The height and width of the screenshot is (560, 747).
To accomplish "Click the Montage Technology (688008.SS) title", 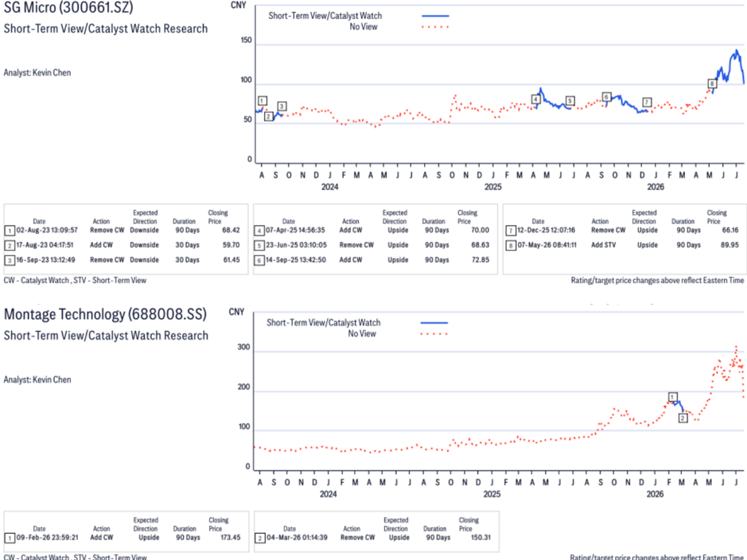I will pyautogui.click(x=105, y=314).
